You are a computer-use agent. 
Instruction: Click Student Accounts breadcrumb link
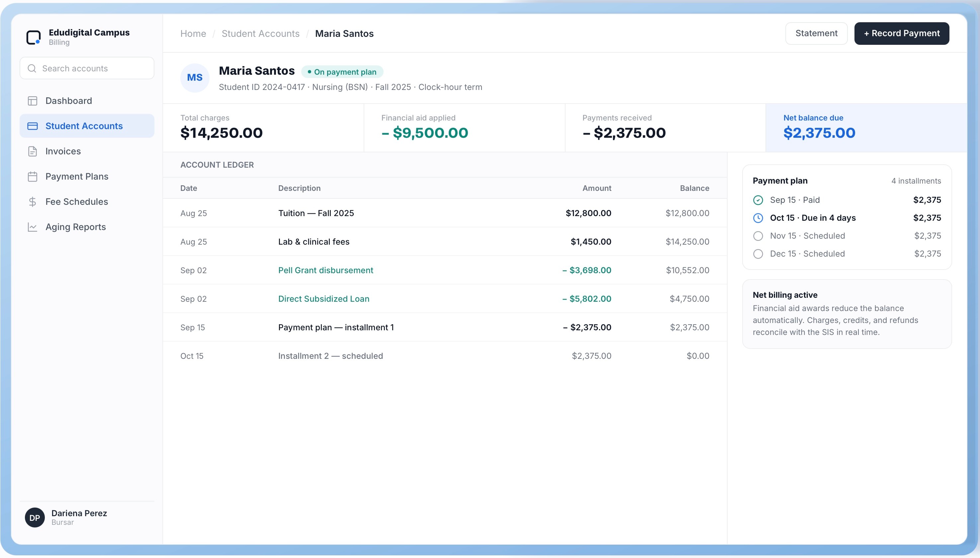[x=261, y=34]
